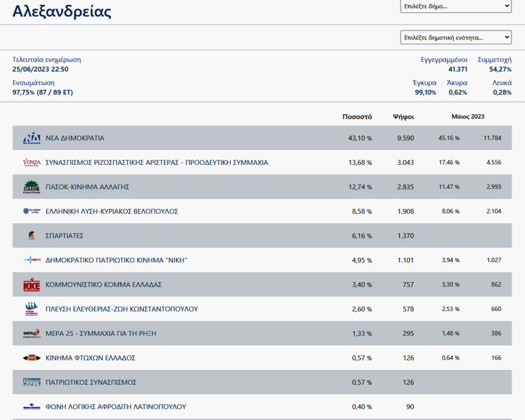525x420 pixels.
Task: Click the May 2023 votes 11.784
Action: coord(492,138)
